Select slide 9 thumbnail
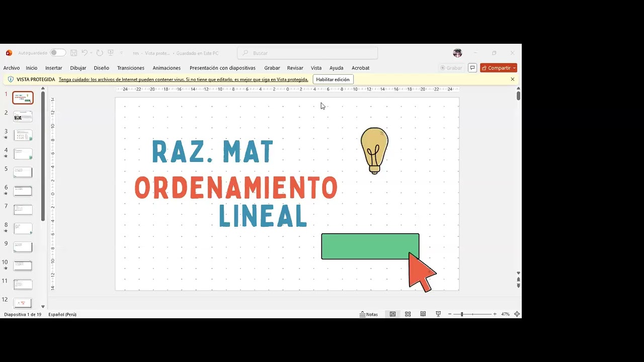The height and width of the screenshot is (362, 644). 23,247
